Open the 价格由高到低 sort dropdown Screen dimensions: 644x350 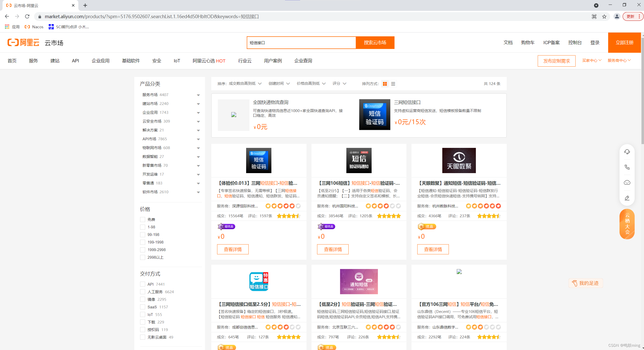click(311, 84)
